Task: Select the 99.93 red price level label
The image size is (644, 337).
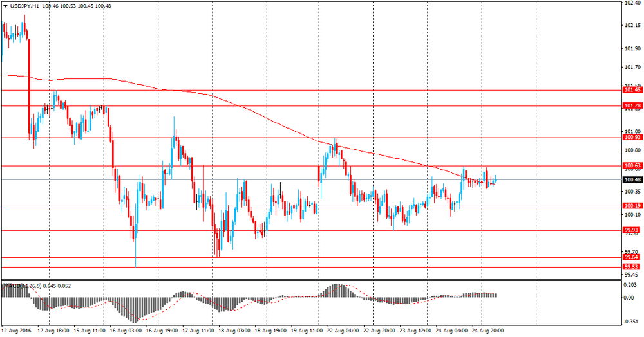Action: pos(631,230)
